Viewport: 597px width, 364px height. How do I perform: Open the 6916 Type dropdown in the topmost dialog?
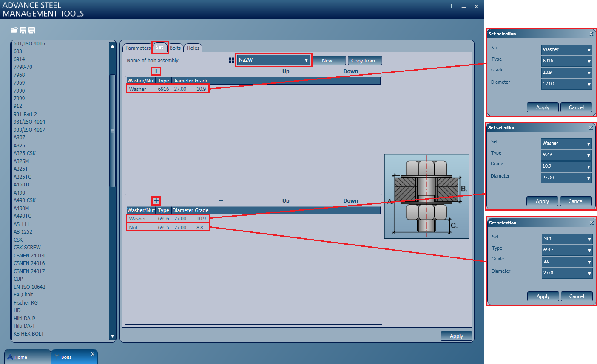566,61
